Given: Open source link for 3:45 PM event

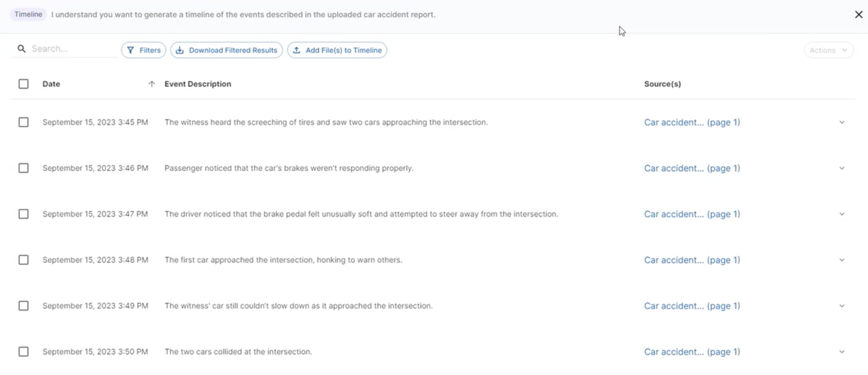Looking at the screenshot, I should (692, 122).
